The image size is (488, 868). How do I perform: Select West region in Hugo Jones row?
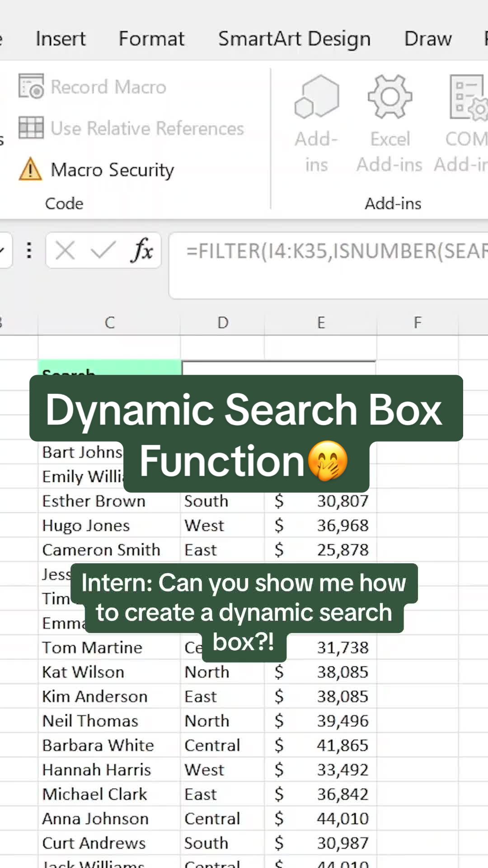[222, 525]
